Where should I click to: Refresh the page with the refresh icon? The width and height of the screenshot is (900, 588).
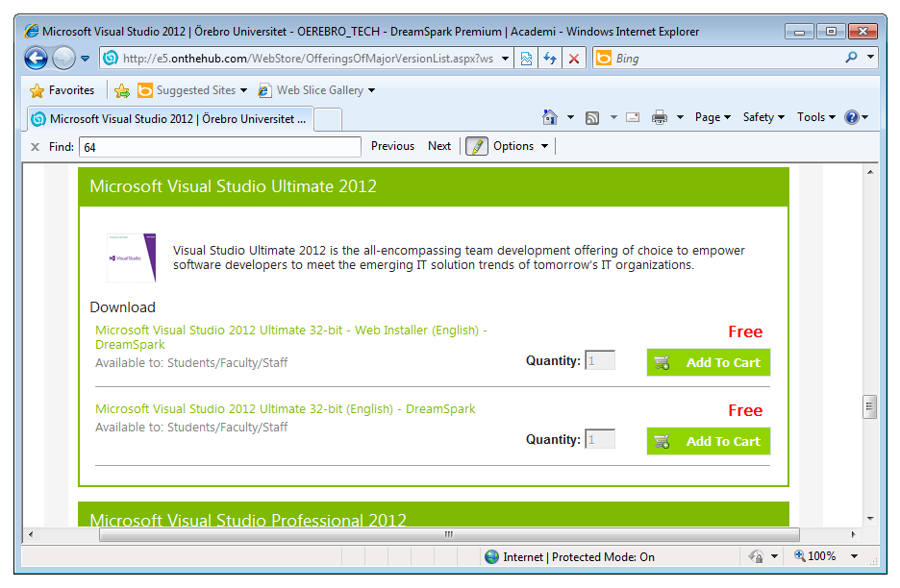coord(550,58)
